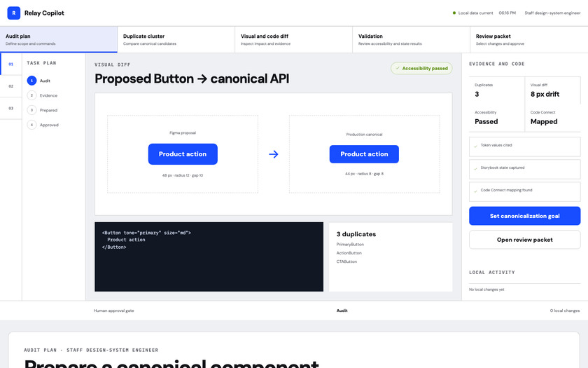This screenshot has height=368, width=588.
Task: Select sidebar item 03
Action: click(x=11, y=108)
